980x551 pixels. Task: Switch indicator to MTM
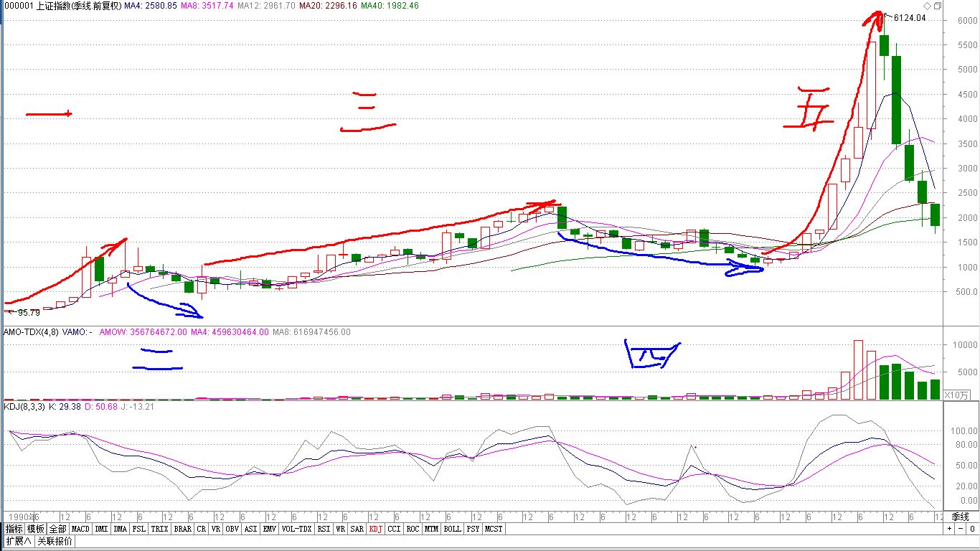tap(431, 529)
